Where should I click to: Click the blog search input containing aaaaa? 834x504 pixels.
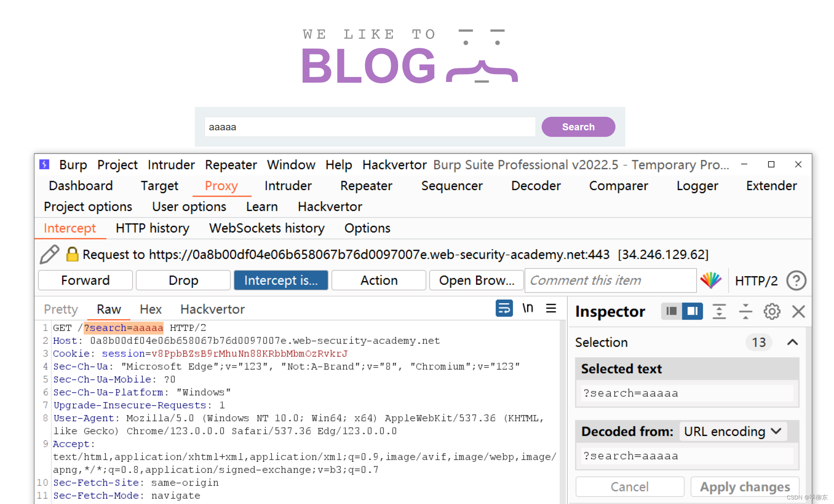pos(370,127)
